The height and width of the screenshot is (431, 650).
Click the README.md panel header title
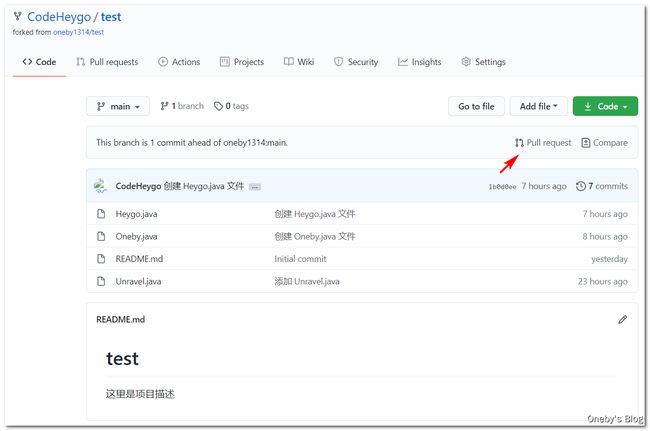121,320
